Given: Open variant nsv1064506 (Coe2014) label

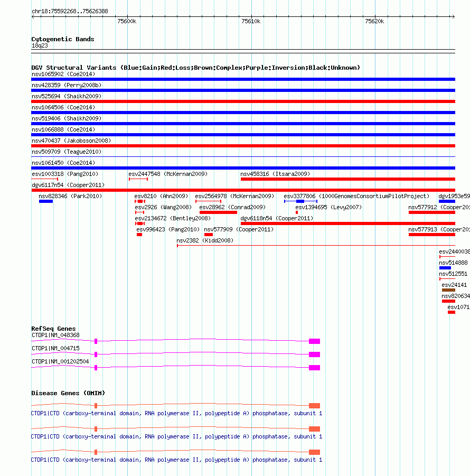Looking at the screenshot, I should (x=63, y=107).
